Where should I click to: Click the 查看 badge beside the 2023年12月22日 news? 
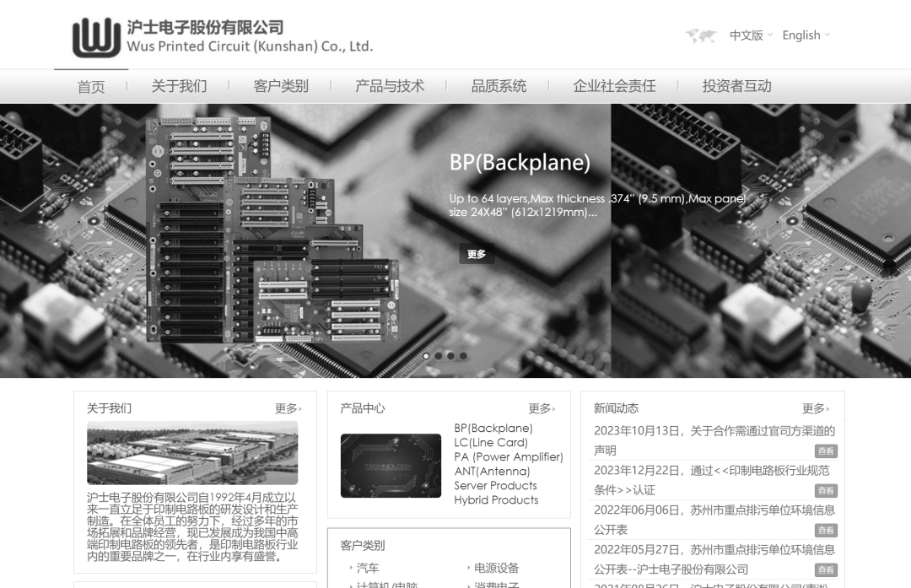coord(826,491)
